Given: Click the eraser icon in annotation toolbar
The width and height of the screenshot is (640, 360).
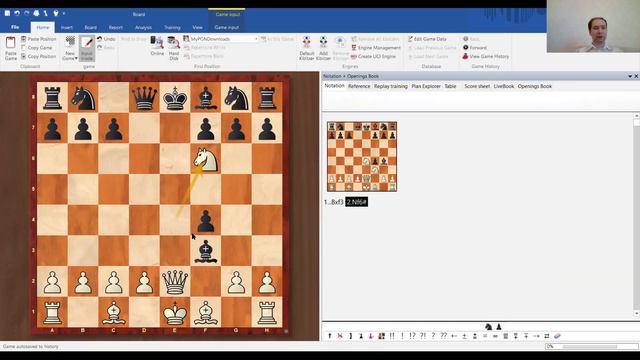Looking at the screenshot, I should coord(557,336).
